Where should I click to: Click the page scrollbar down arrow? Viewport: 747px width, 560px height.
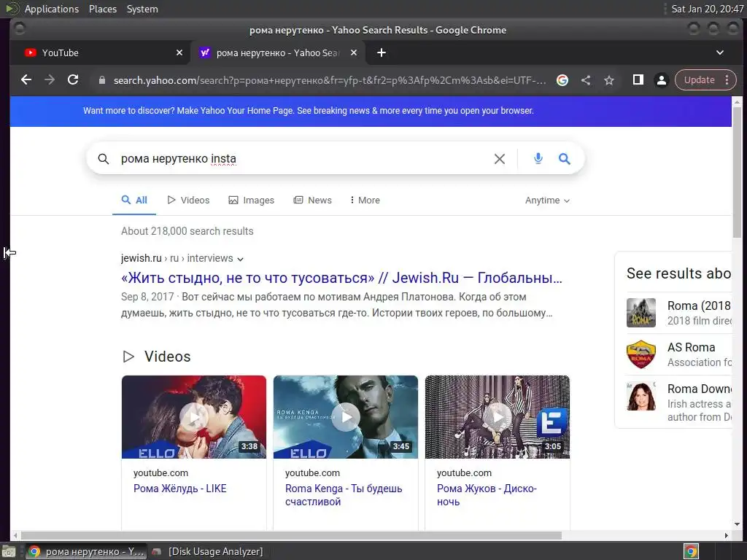pyautogui.click(x=737, y=524)
